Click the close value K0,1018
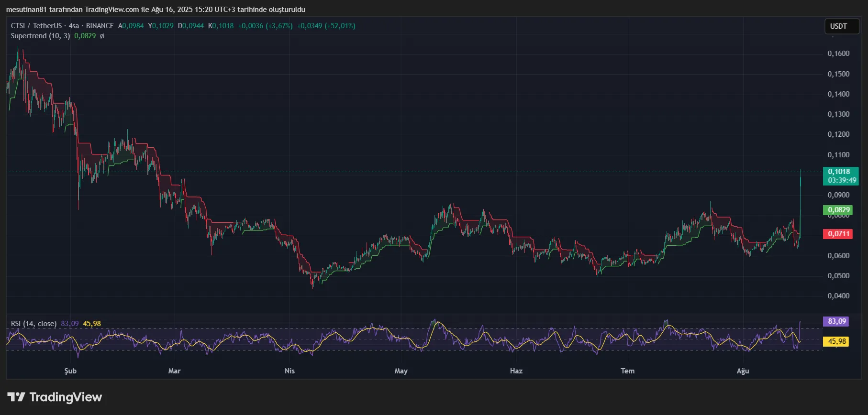This screenshot has height=415, width=868. click(x=221, y=26)
